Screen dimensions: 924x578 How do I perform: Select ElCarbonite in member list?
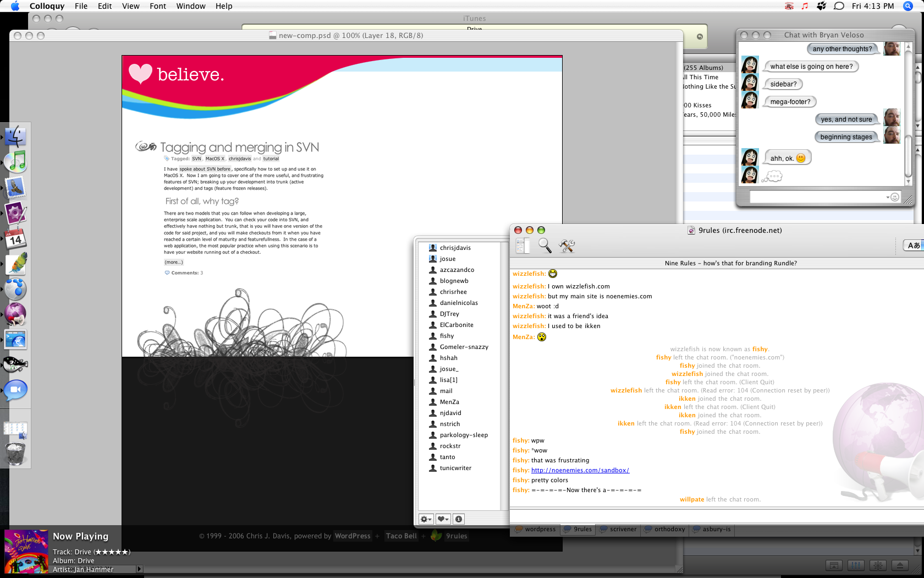459,325
